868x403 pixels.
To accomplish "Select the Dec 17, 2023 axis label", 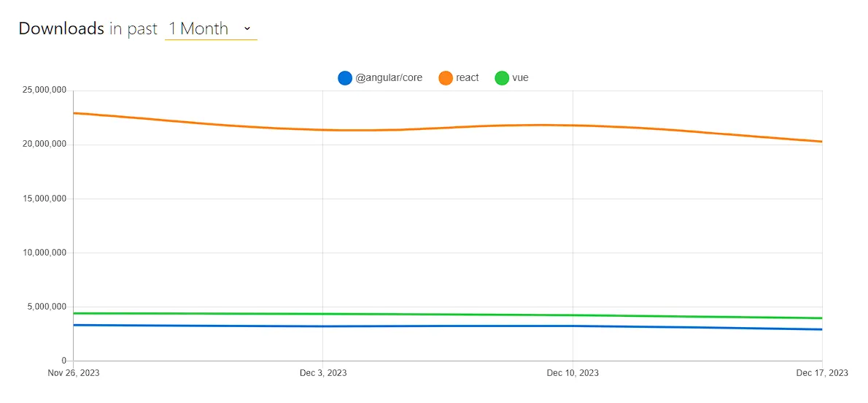I will coord(822,373).
